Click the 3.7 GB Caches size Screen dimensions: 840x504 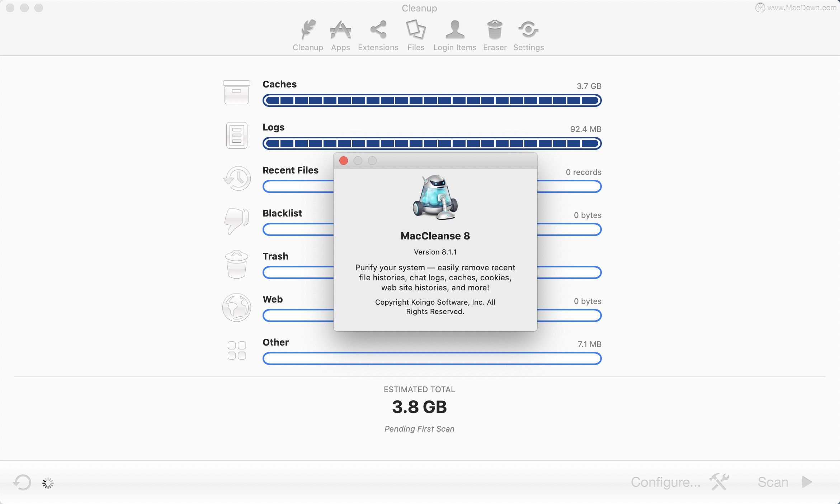(x=589, y=86)
